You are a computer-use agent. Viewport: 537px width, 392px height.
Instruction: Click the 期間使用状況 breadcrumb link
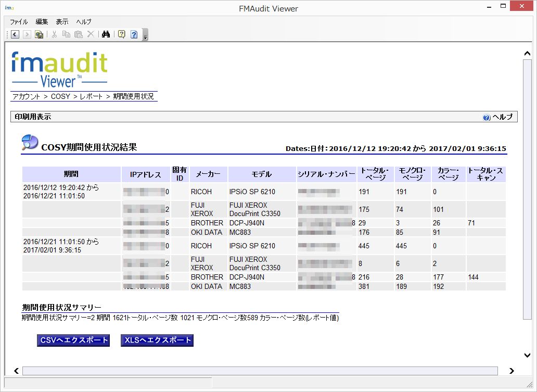(134, 97)
